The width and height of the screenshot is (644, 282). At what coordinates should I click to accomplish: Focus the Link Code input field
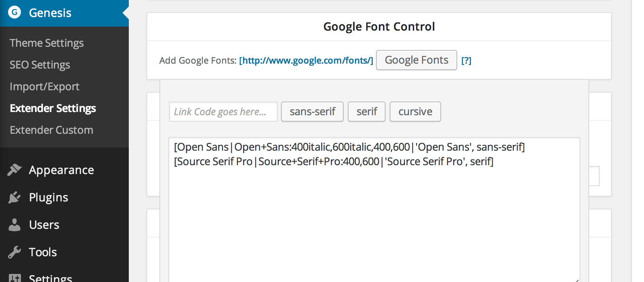[223, 112]
